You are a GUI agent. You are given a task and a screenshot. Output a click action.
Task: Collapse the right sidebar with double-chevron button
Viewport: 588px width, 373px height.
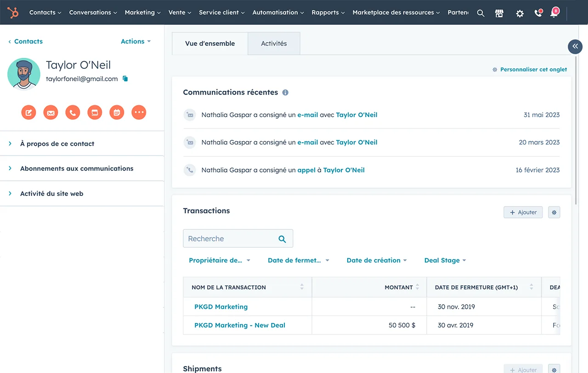[x=575, y=46]
